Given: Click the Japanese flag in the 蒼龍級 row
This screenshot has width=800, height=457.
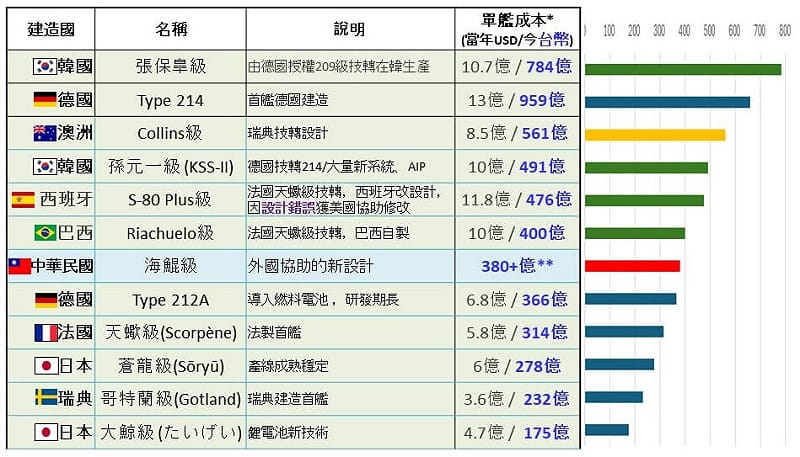Looking at the screenshot, I should tap(44, 366).
